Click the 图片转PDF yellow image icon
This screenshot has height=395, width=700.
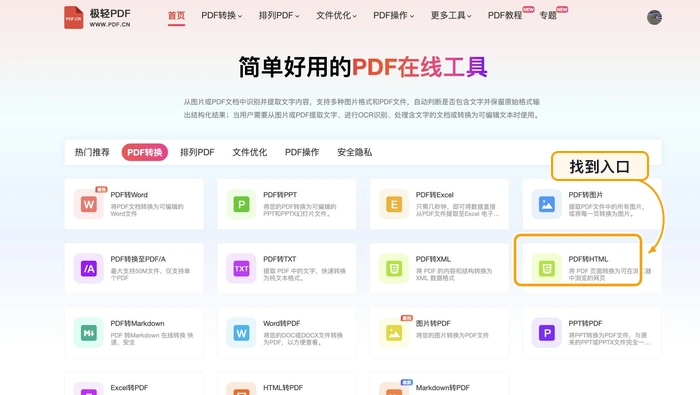click(394, 333)
